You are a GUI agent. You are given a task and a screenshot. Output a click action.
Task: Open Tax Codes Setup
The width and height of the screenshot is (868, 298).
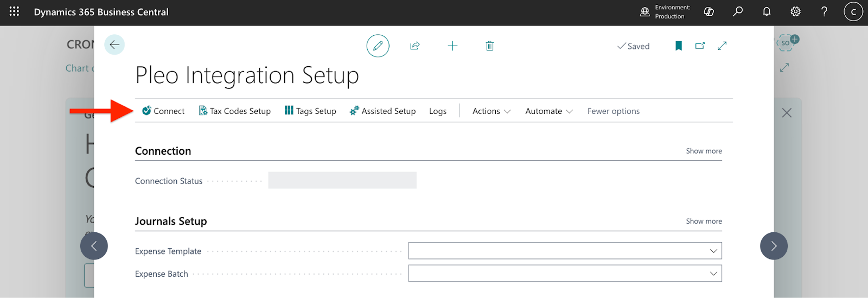click(235, 111)
